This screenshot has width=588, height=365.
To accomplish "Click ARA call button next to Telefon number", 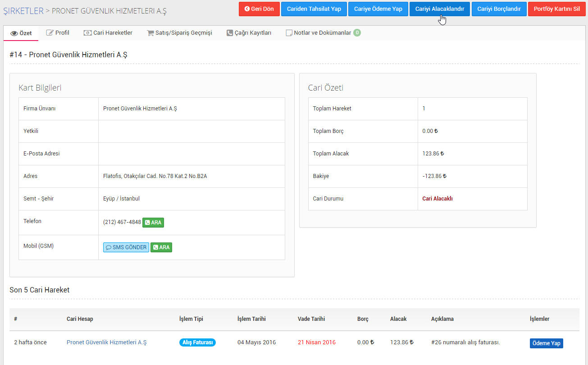I will tap(153, 223).
